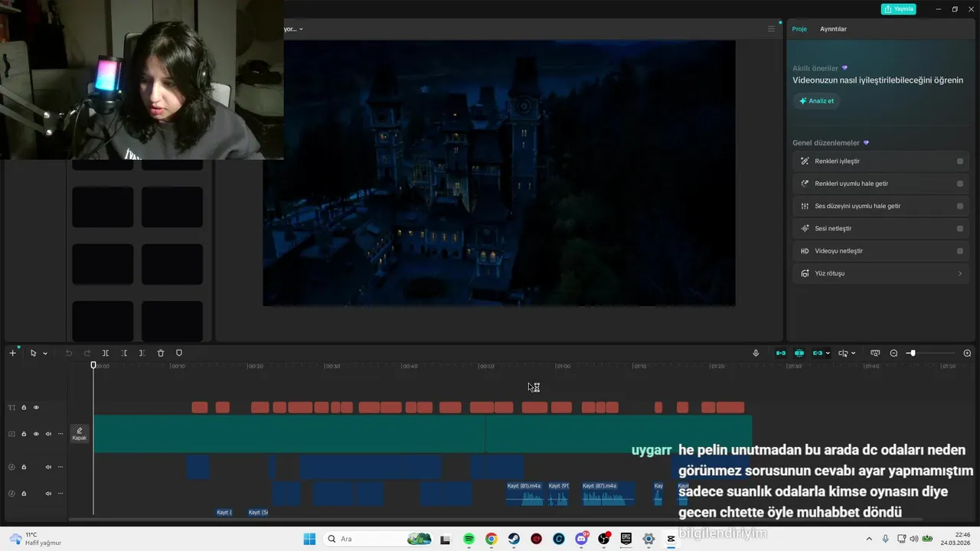Viewport: 980px width, 551px height.
Task: Zoom out the timeline
Action: point(893,353)
